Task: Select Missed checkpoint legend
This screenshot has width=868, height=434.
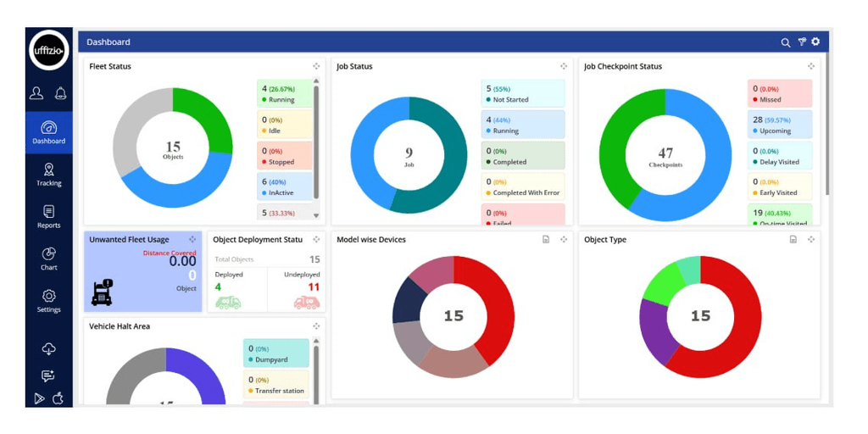Action: point(780,93)
